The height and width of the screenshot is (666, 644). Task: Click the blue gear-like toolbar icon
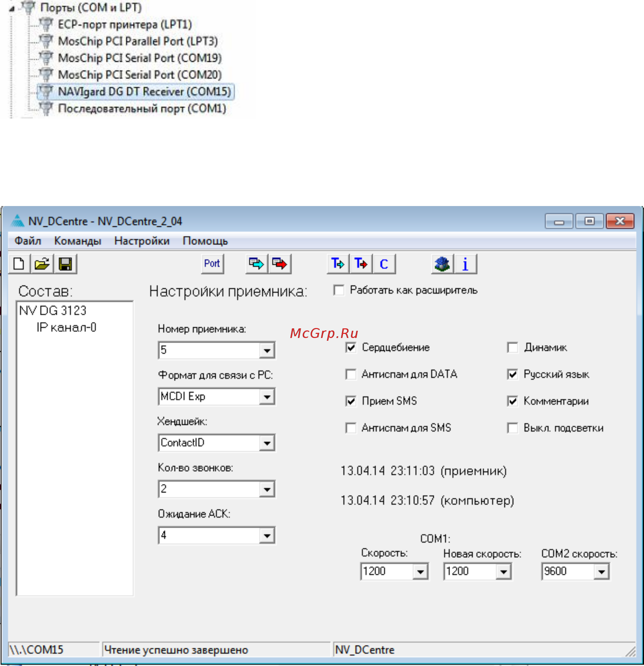tap(442, 264)
